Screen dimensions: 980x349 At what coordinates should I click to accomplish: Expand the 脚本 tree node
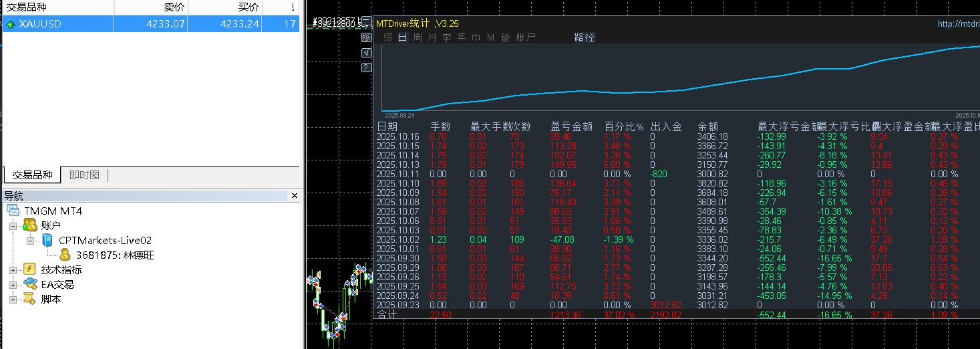(x=13, y=300)
